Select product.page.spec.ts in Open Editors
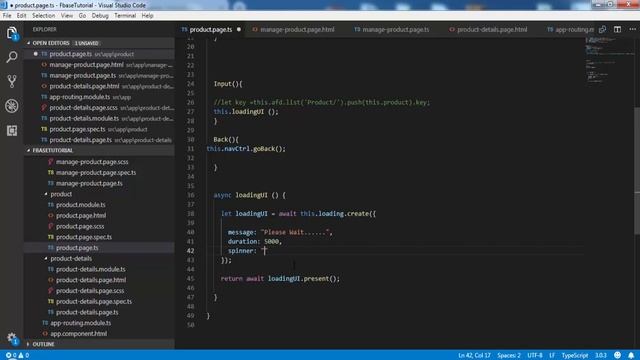The width and height of the screenshot is (640, 360). (x=99, y=129)
